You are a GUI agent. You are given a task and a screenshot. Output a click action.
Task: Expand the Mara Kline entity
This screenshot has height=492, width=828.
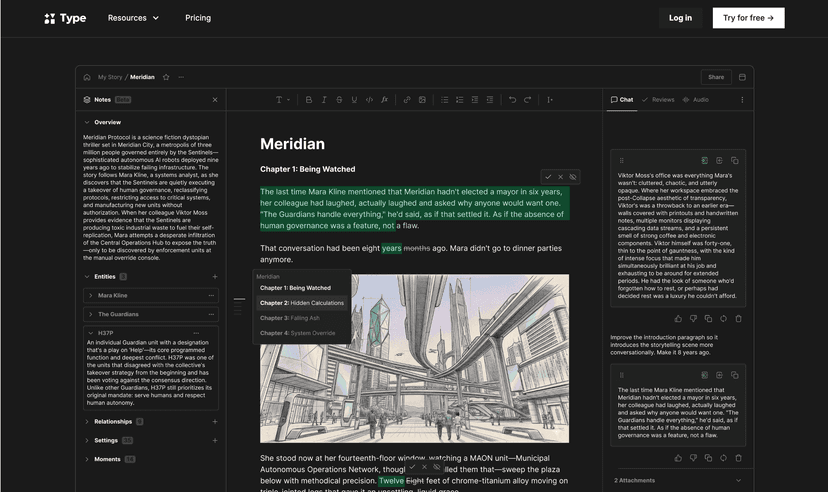pyautogui.click(x=90, y=296)
